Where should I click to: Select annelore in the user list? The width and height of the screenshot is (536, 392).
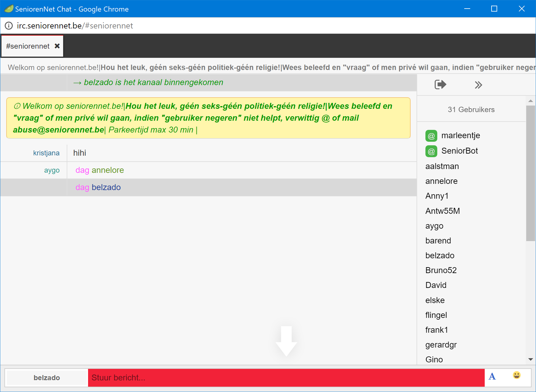point(441,181)
